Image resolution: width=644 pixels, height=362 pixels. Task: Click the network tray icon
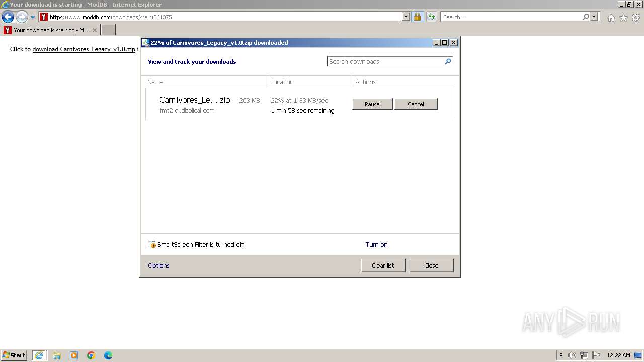pyautogui.click(x=584, y=355)
